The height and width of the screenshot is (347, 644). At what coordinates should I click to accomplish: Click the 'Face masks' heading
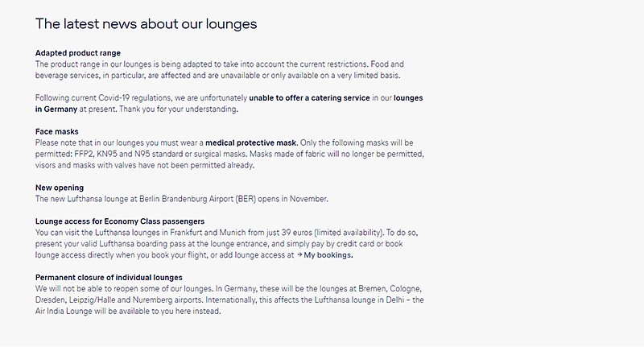point(56,130)
